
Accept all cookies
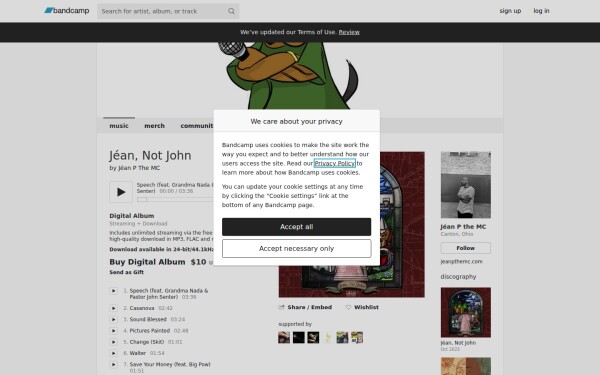(296, 227)
